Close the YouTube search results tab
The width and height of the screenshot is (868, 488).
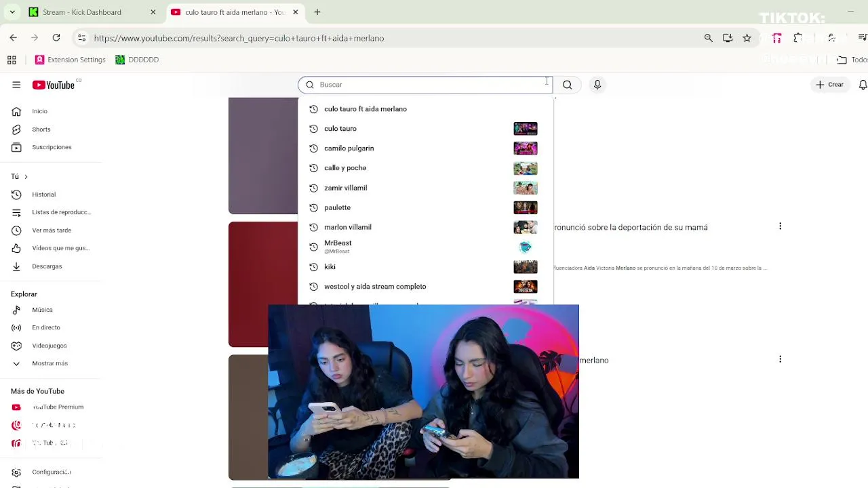[x=296, y=12]
